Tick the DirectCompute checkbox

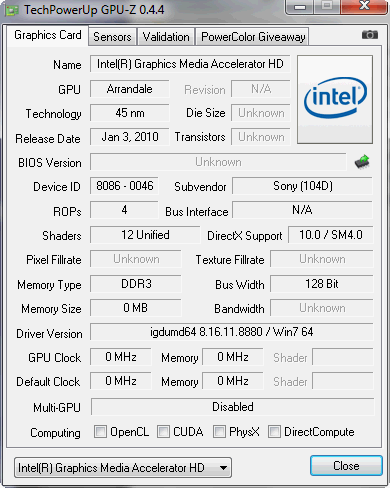[x=274, y=431]
